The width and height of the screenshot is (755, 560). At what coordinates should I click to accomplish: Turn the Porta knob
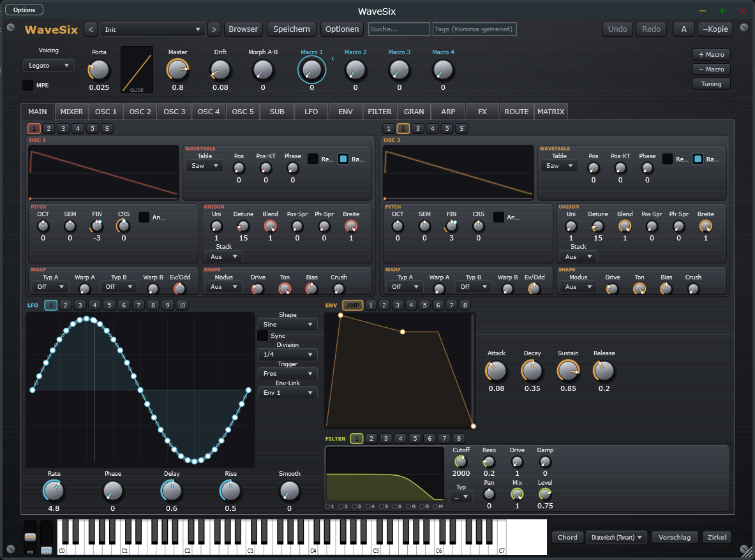[99, 70]
